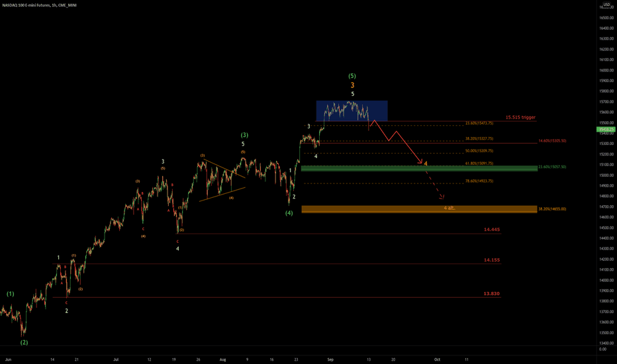
Task: Select the red '14.445' level label
Action: pyautogui.click(x=492, y=230)
